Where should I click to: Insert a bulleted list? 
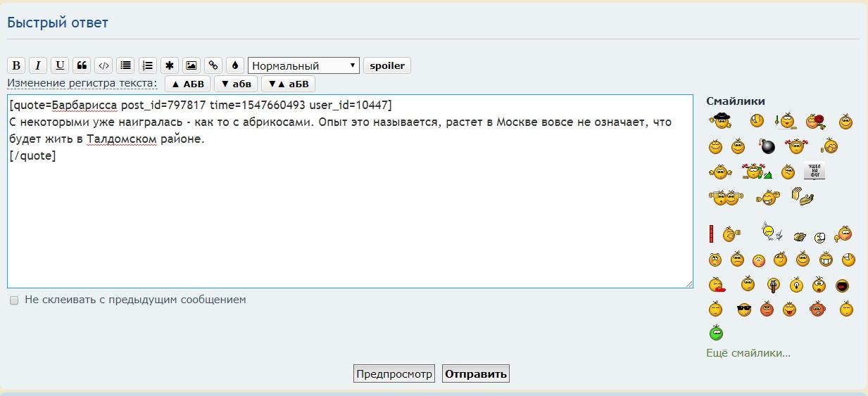(x=125, y=65)
